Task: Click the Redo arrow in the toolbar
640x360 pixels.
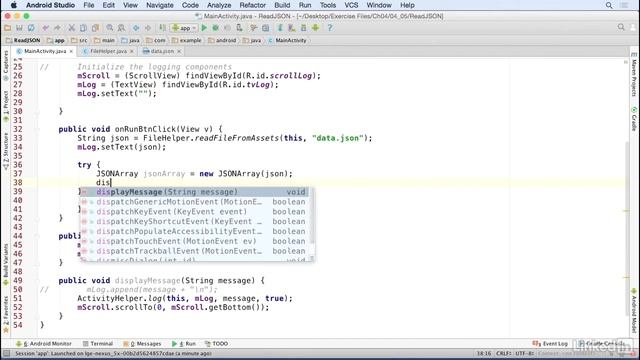Action: [x=57, y=28]
